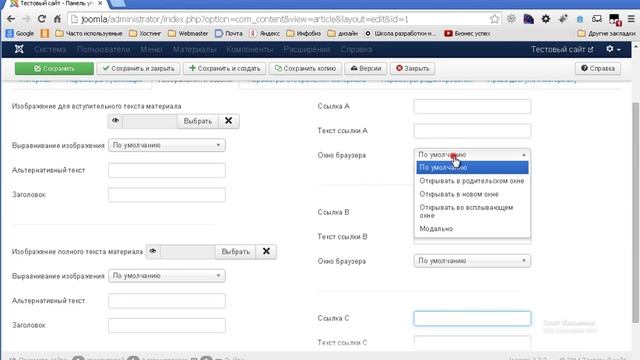
Task: Open the дизайн bookmarks folder
Action: 342,33
